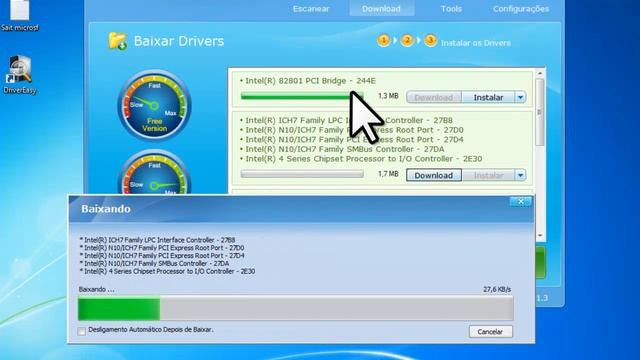Click the ICH7 group empty progress bar
640x360 pixels.
[302, 174]
